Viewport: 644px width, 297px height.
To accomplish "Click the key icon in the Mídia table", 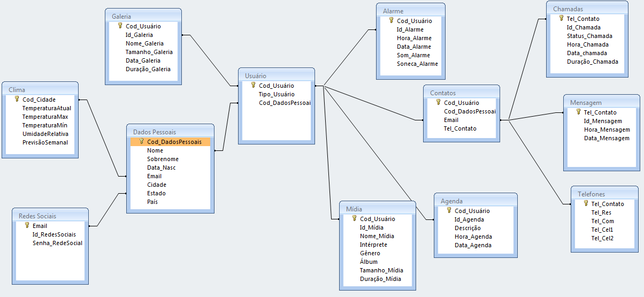I will pyautogui.click(x=355, y=218).
